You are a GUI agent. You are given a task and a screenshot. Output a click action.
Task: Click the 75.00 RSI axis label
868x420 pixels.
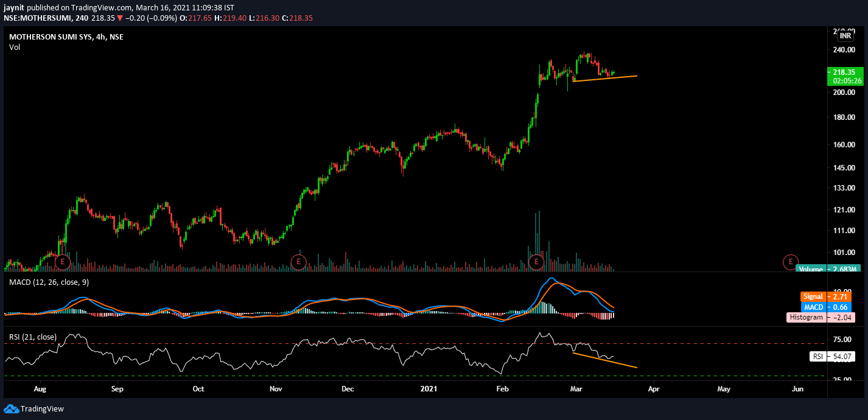[x=842, y=340]
